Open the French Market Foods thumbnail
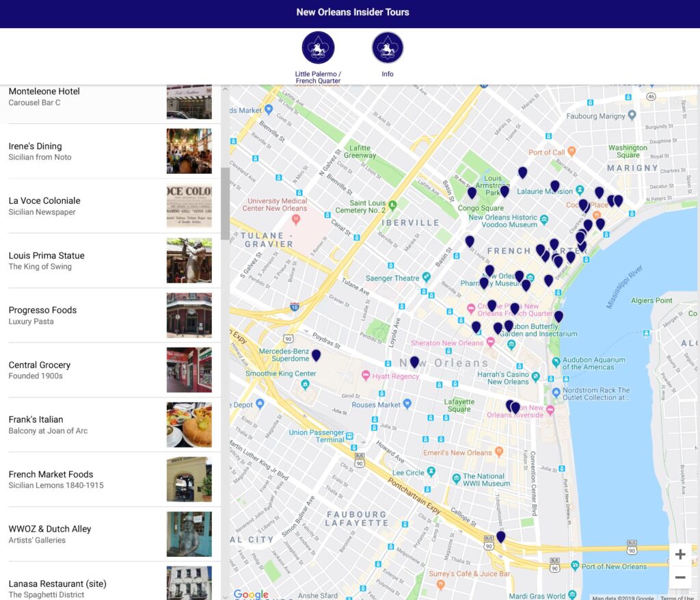 189,480
